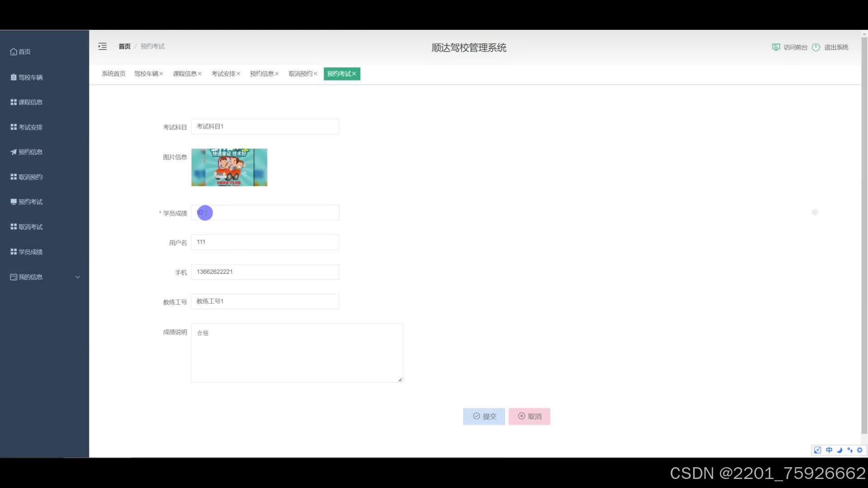Image resolution: width=868 pixels, height=488 pixels.
Task: Click the driving school image thumbnail
Action: (x=229, y=167)
